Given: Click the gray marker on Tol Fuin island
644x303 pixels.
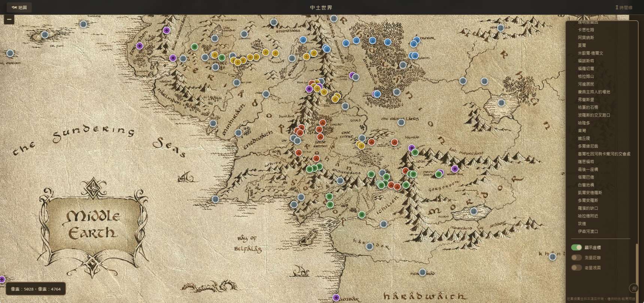Looking at the screenshot, I should click(x=45, y=35).
